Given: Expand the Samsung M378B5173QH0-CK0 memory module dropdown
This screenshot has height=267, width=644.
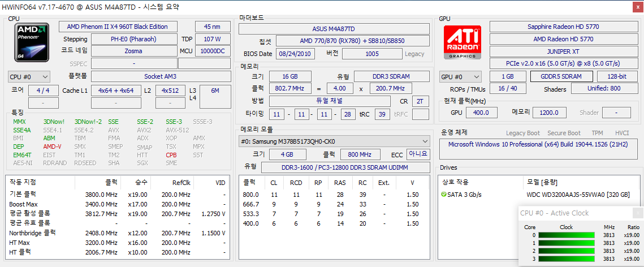Looking at the screenshot, I should coord(334,141).
